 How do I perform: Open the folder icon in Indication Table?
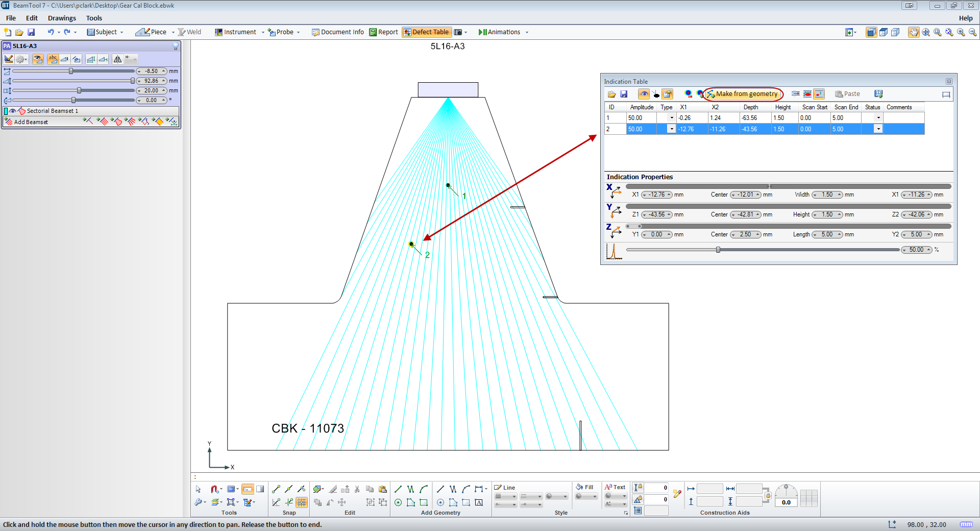611,94
